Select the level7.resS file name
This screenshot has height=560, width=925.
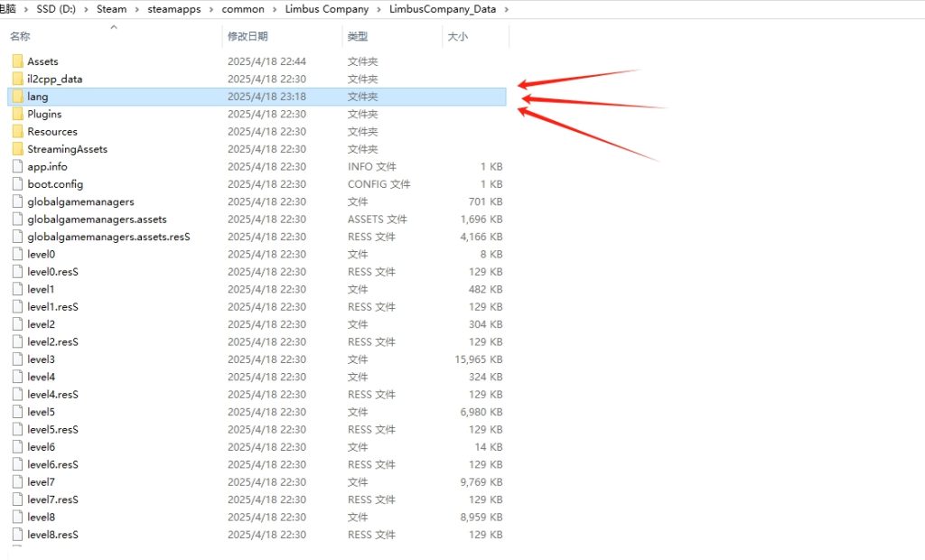pyautogui.click(x=52, y=499)
